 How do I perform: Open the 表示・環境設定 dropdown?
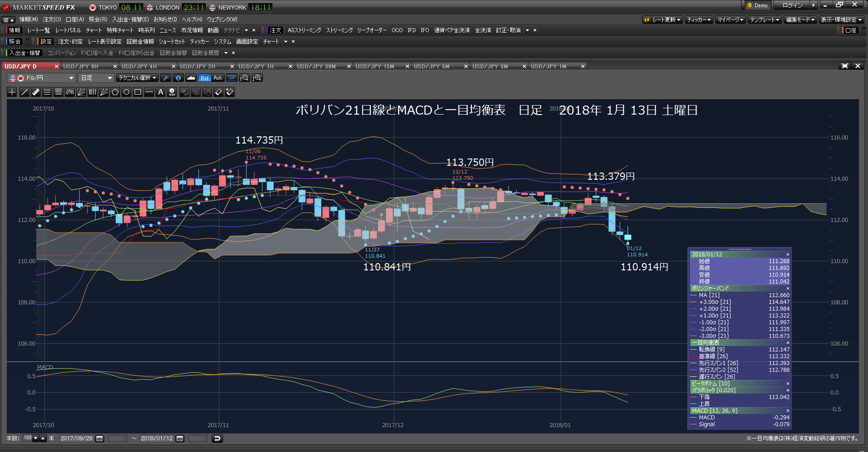(842, 20)
